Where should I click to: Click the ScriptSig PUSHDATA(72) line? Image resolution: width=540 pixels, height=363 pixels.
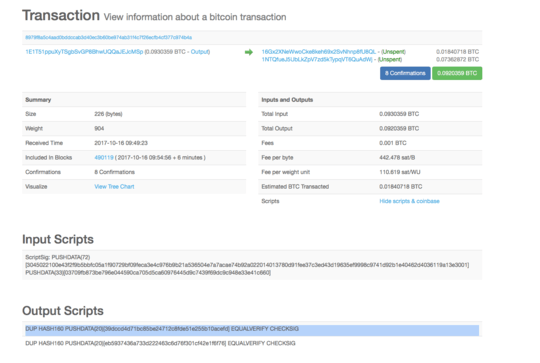58,257
